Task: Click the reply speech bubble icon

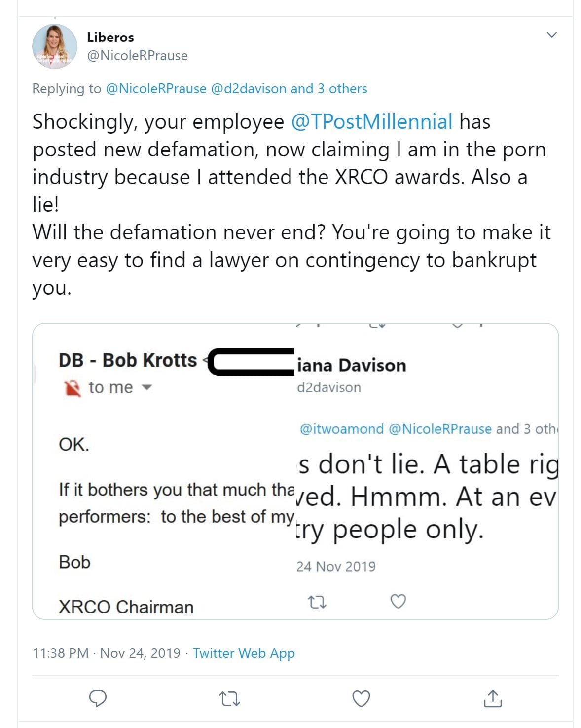Action: [98, 698]
